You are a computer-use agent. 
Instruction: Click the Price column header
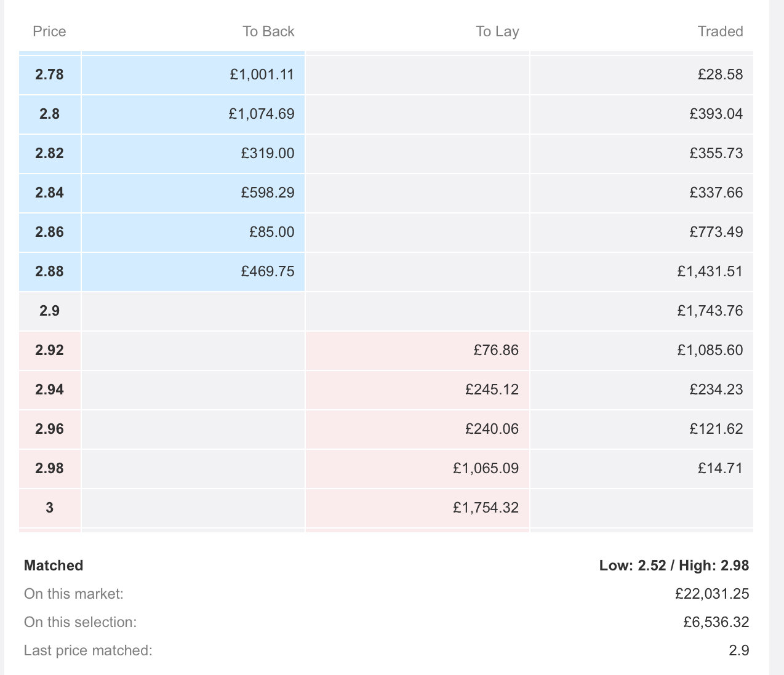point(49,31)
